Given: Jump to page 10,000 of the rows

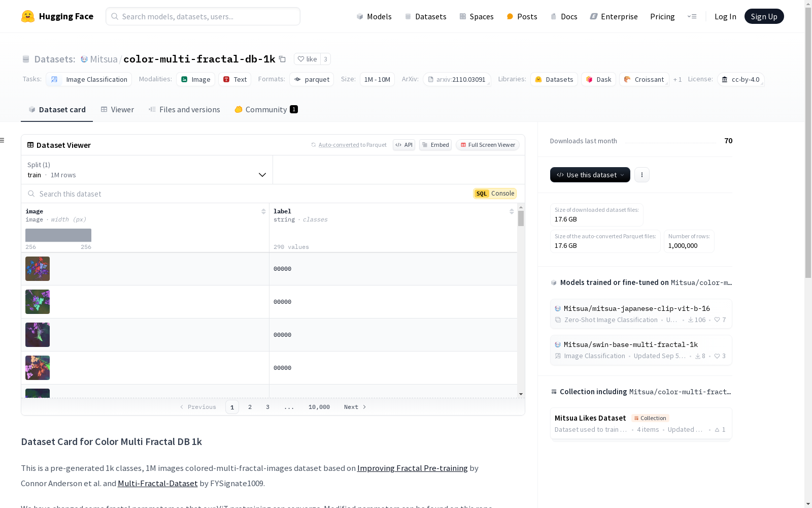Looking at the screenshot, I should pyautogui.click(x=319, y=407).
